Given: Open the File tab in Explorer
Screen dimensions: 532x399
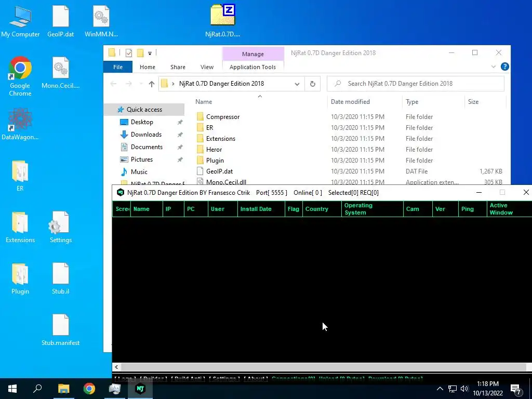Looking at the screenshot, I should coord(118,67).
